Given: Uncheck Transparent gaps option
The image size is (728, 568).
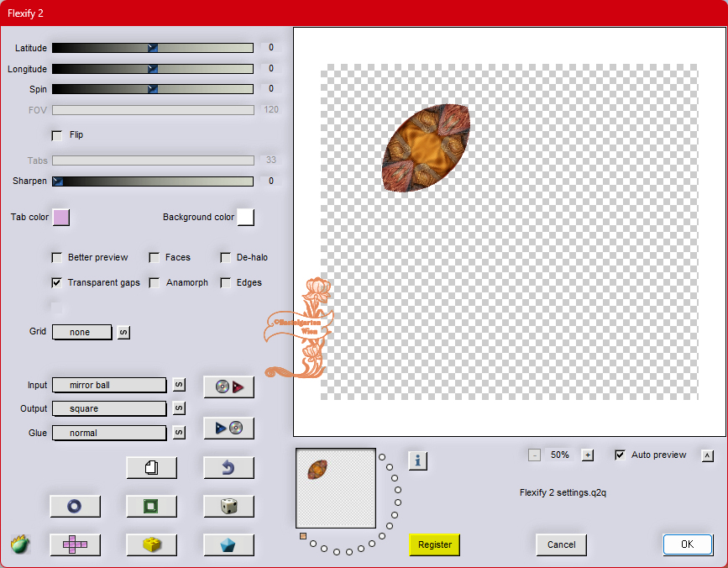Looking at the screenshot, I should click(x=57, y=283).
